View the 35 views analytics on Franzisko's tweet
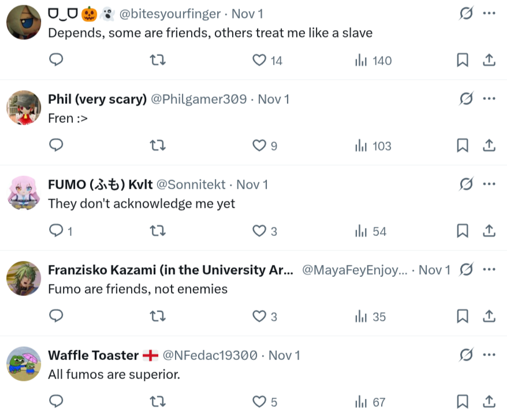 coord(370,317)
